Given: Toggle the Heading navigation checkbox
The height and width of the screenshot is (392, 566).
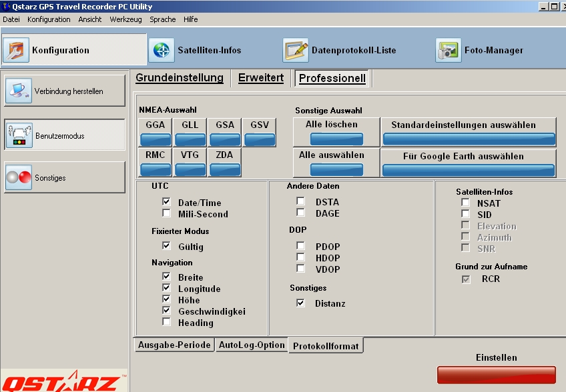Looking at the screenshot, I should [166, 322].
